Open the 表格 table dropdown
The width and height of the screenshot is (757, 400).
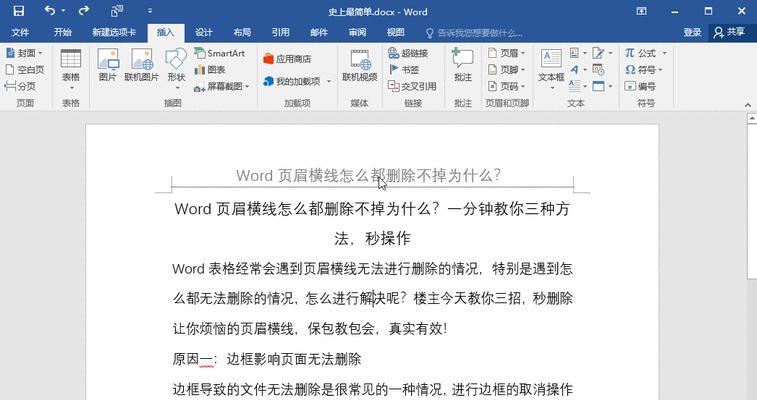[70, 70]
